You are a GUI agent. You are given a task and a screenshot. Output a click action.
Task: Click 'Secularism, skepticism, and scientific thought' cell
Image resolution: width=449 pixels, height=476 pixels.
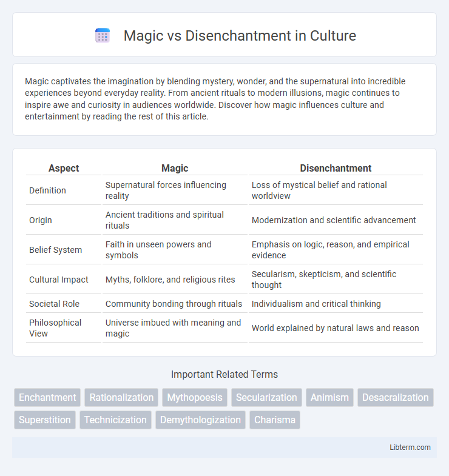pos(336,280)
